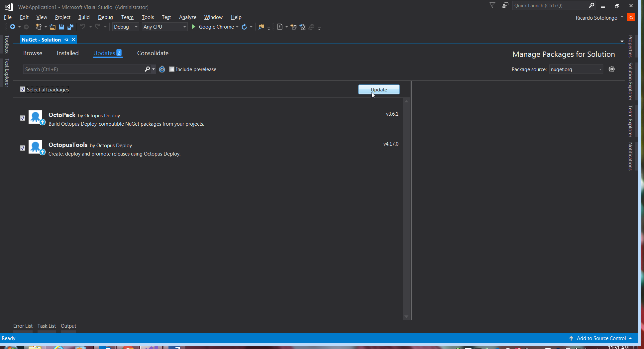
Task: Switch to the Browse tab
Action: point(33,53)
